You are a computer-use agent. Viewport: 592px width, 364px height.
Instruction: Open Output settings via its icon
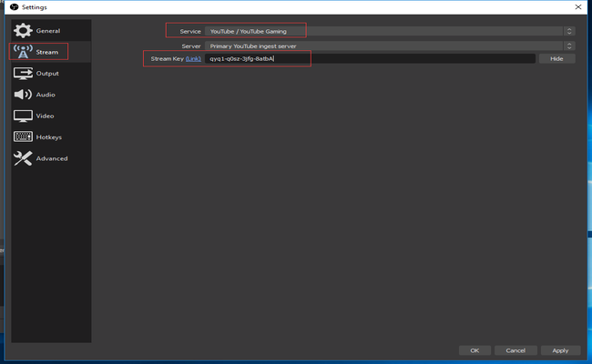coord(23,74)
